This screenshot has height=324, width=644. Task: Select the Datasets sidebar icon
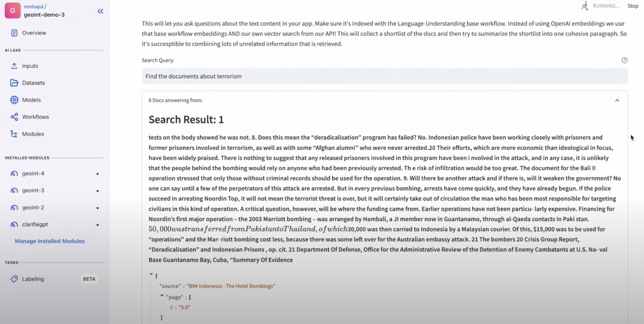(x=14, y=83)
